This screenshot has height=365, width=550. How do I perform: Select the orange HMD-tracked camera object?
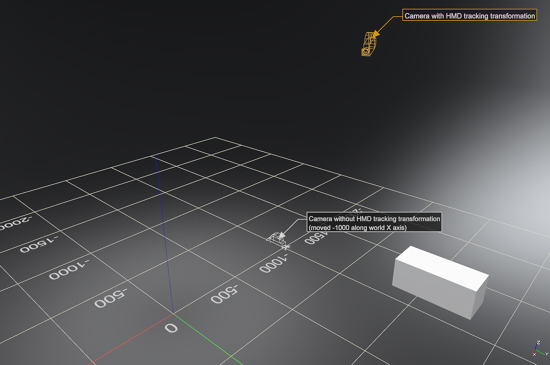coord(369,44)
